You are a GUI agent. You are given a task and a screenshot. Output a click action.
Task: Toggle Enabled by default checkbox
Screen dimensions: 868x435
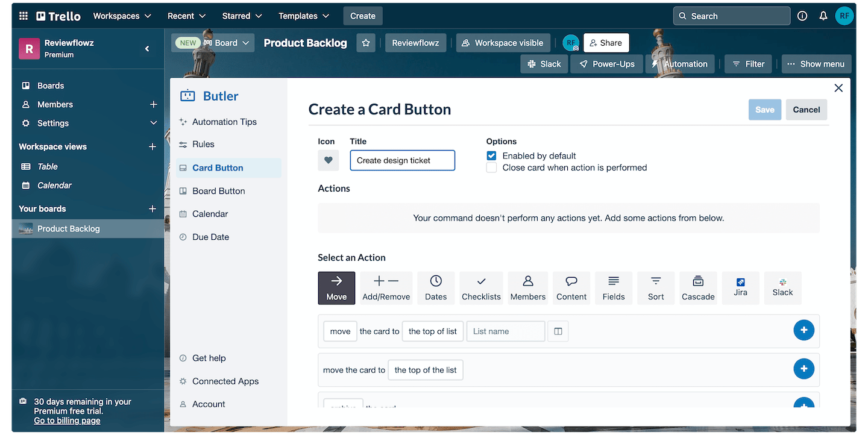[x=491, y=155]
